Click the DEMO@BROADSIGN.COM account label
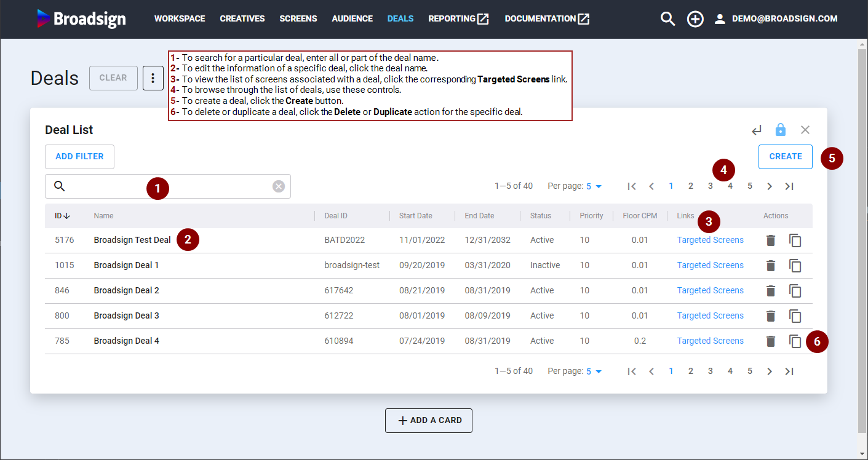The width and height of the screenshot is (868, 460). tap(784, 19)
